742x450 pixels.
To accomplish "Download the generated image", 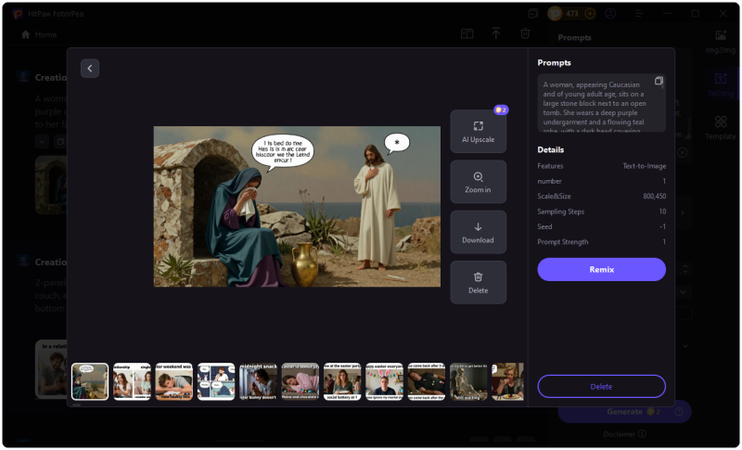I will pos(478,232).
